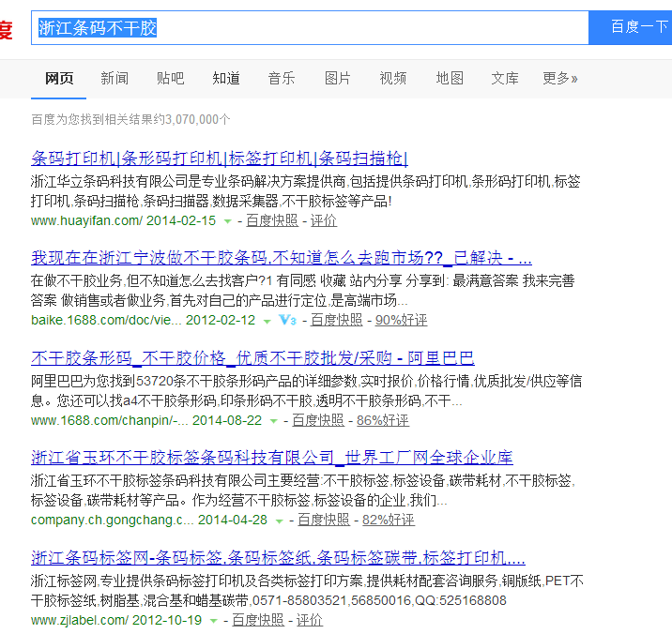Select the 网页 tab
Screen dimensions: 672x634
[59, 79]
